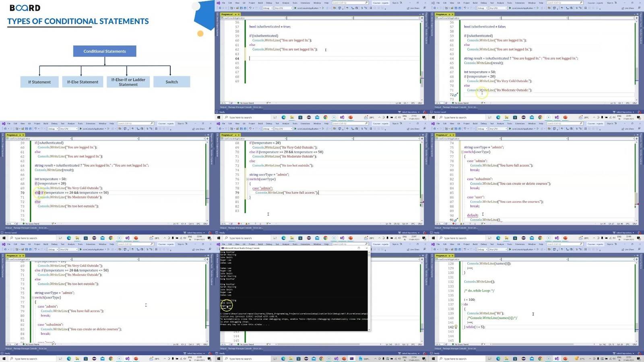Collapse do block at line 137
The width and height of the screenshot is (644, 362).
tap(462, 304)
